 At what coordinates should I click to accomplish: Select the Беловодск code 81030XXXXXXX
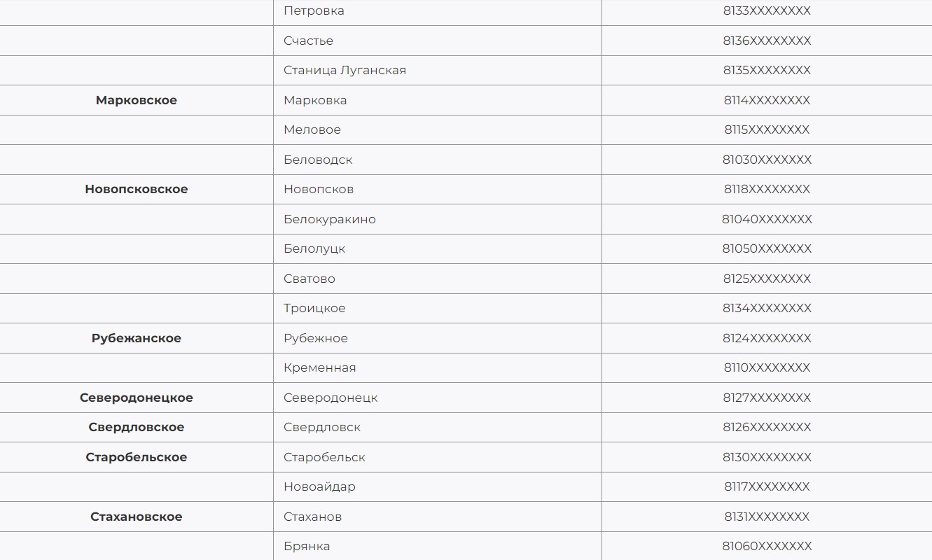click(x=767, y=160)
